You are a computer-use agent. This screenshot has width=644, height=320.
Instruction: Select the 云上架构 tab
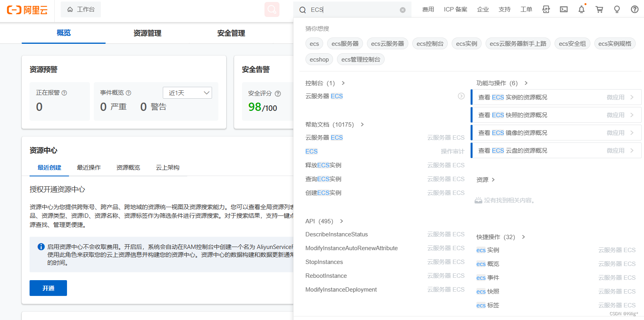168,168
